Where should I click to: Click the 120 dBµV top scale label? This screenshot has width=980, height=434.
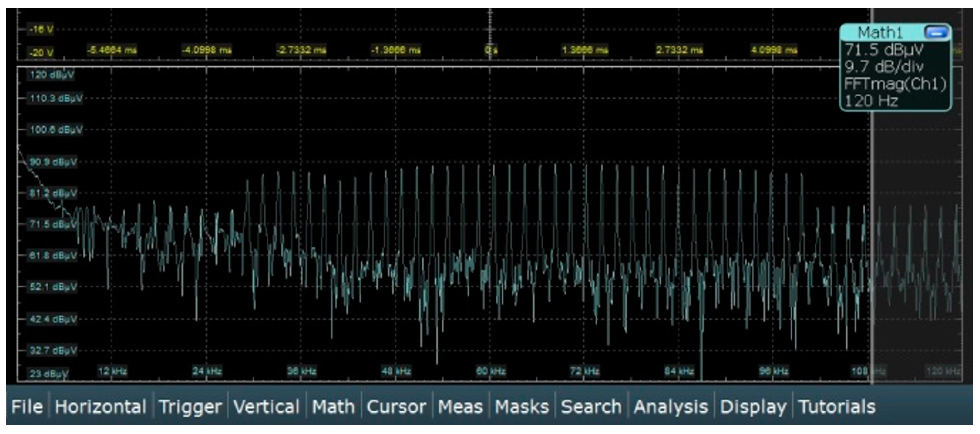[52, 75]
